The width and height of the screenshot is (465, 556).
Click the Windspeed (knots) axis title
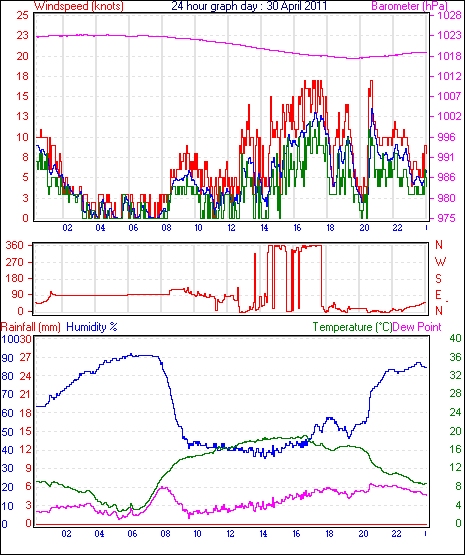pos(79,6)
